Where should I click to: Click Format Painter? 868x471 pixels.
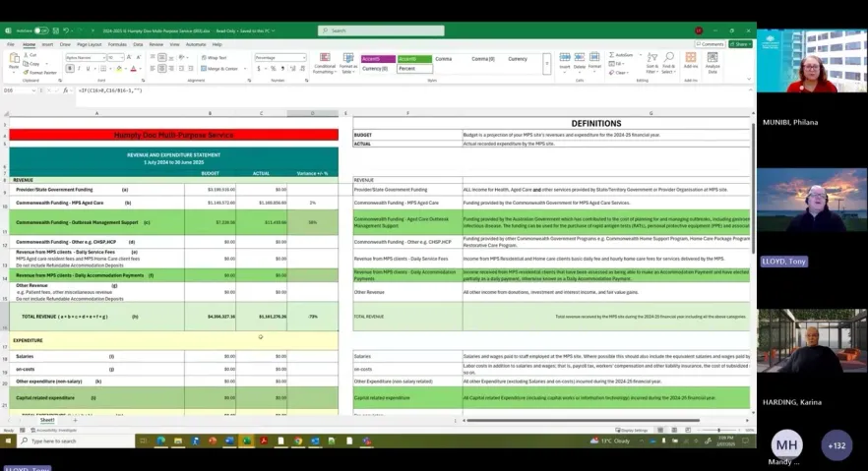coord(39,73)
